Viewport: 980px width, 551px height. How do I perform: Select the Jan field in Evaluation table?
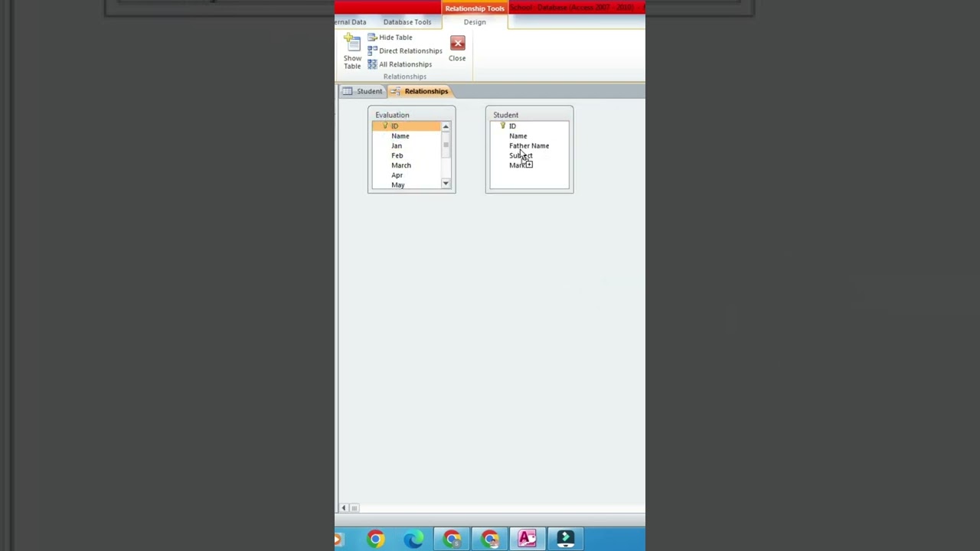[407, 146]
